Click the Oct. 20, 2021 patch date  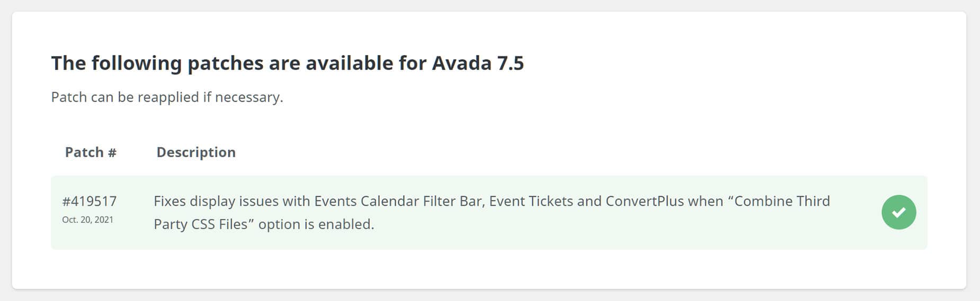[87, 220]
